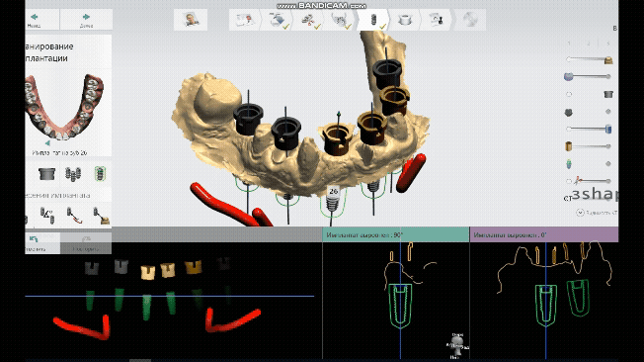The width and height of the screenshot is (644, 362).
Task: Go to the scan import workflow step
Action: [279, 20]
